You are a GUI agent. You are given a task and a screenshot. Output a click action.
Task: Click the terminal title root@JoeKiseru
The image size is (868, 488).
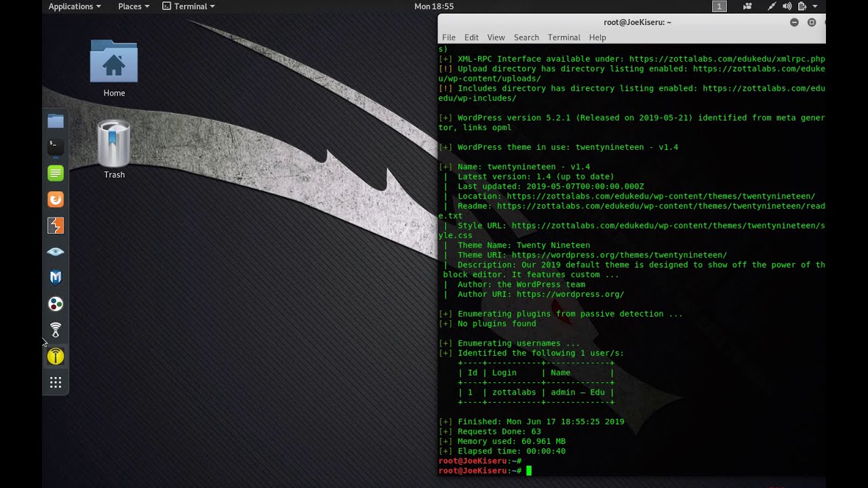[637, 22]
